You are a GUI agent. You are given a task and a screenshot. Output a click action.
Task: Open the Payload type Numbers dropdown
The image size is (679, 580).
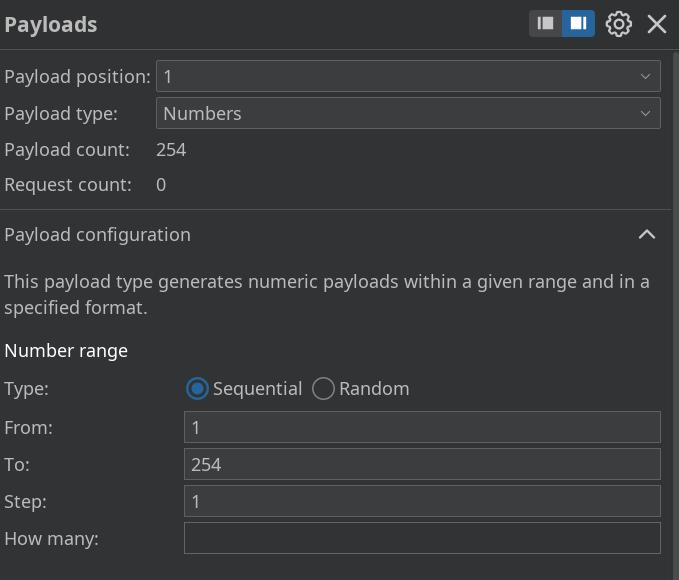point(408,113)
